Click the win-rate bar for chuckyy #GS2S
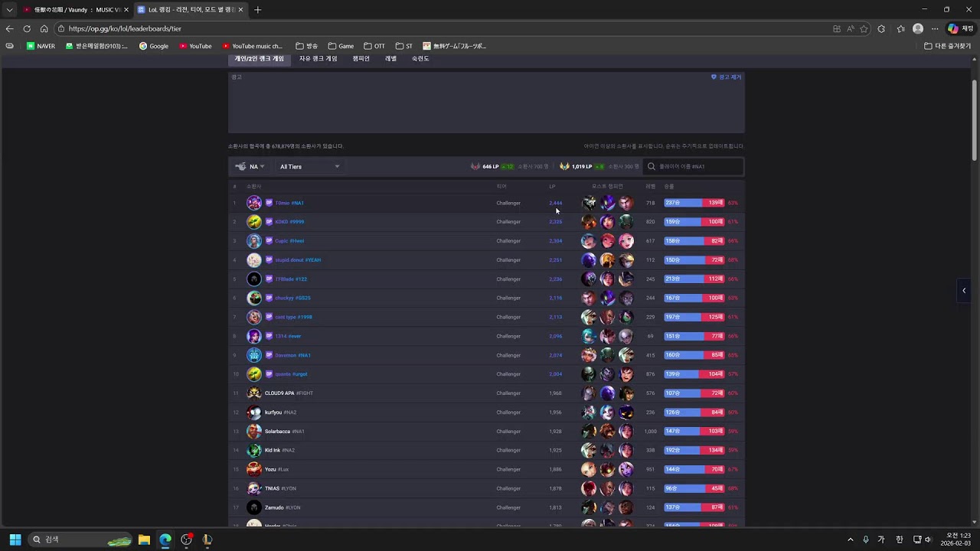 click(x=694, y=298)
